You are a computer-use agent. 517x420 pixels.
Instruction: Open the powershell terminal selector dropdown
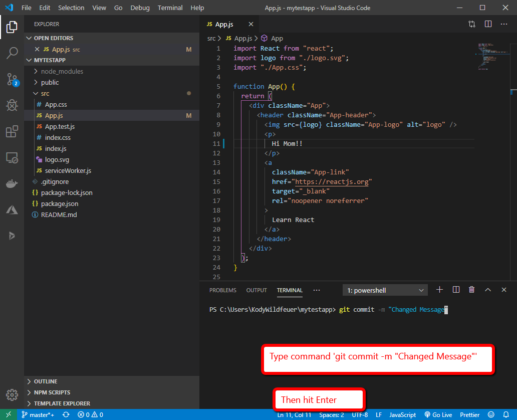(x=385, y=290)
